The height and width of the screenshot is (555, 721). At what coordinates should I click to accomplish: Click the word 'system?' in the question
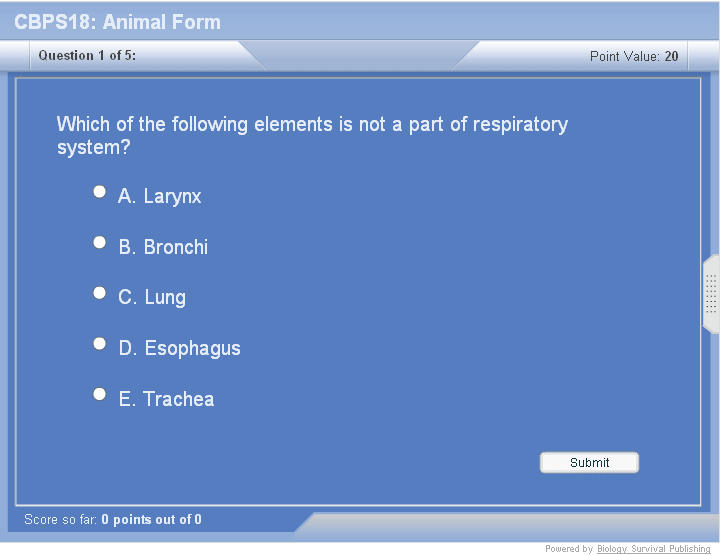pyautogui.click(x=94, y=148)
